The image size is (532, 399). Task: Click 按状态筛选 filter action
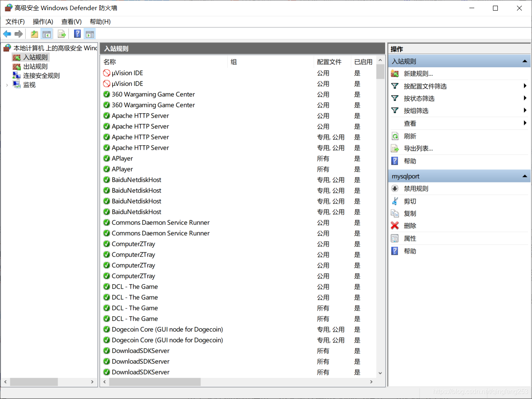[x=419, y=99]
